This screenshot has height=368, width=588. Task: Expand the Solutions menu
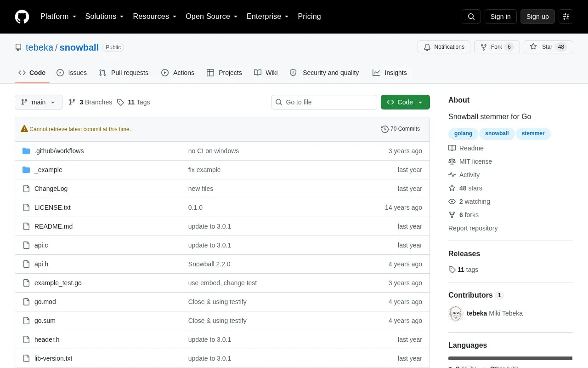[104, 17]
